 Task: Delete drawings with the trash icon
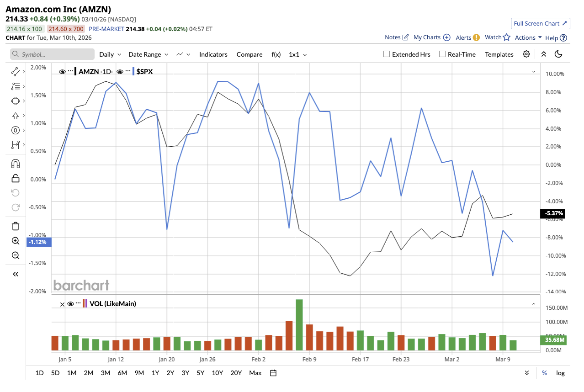(x=15, y=226)
